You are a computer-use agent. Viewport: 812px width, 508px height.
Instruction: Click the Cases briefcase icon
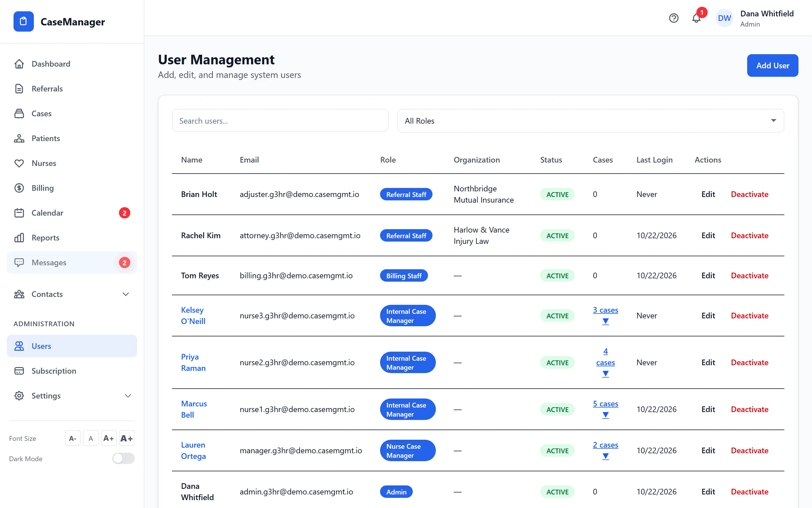(x=19, y=113)
